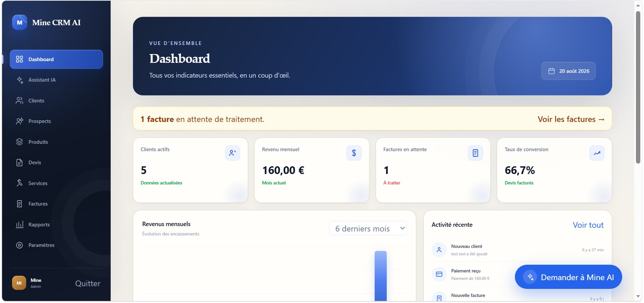Click the Nouveau client activity entry
Screen dimensions: 644x303
(518, 250)
